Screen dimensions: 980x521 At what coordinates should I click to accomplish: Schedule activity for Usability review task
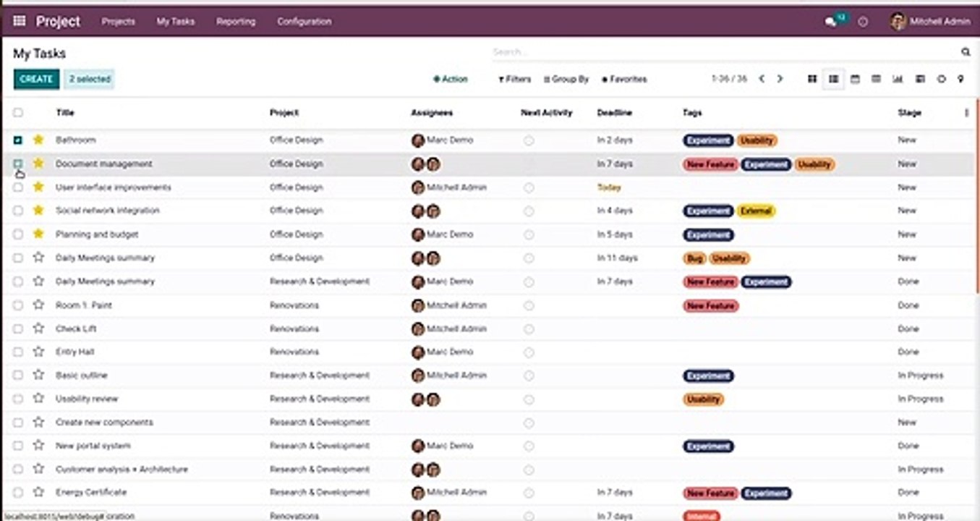pos(529,399)
